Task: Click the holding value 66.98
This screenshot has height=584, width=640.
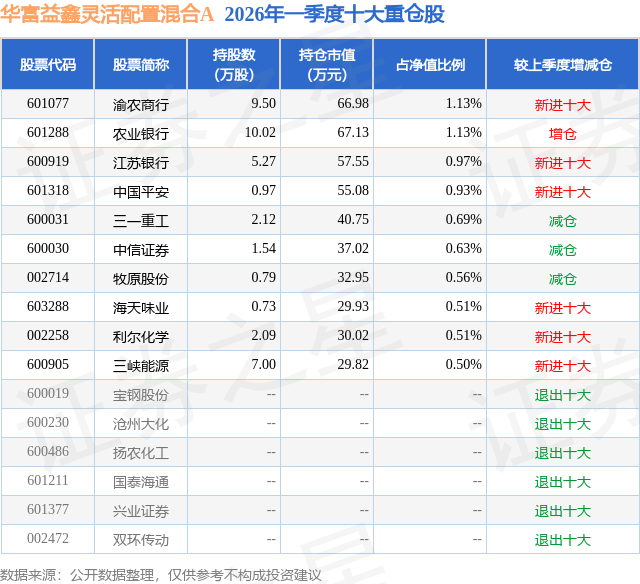Action: click(x=353, y=104)
